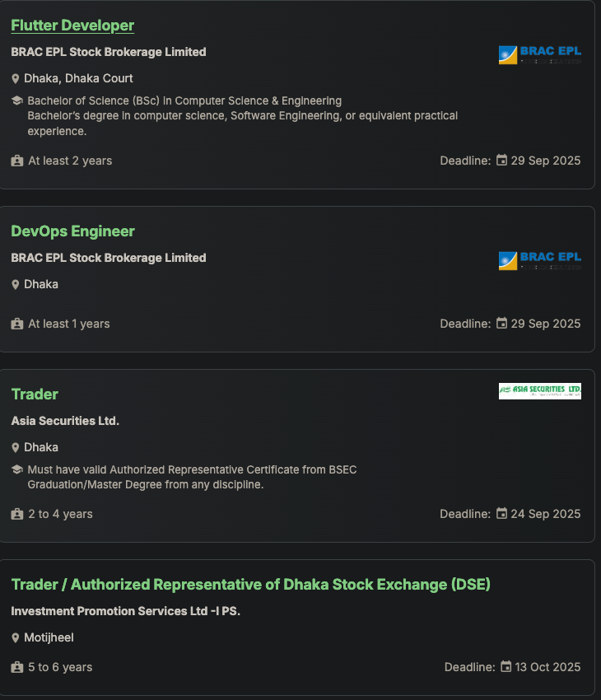
Task: Click the location pin icon beside Motijheel
Action: pyautogui.click(x=16, y=638)
